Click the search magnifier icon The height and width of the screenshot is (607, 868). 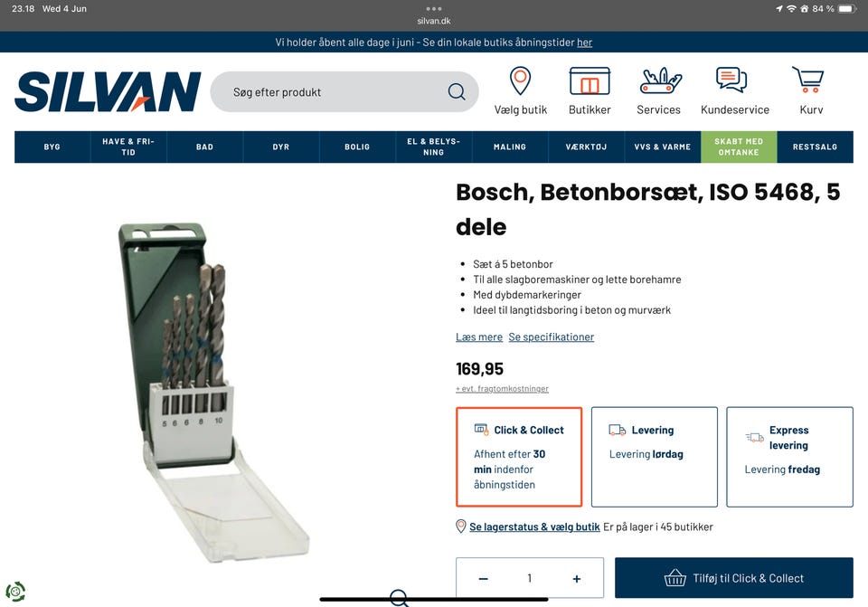pyautogui.click(x=456, y=91)
